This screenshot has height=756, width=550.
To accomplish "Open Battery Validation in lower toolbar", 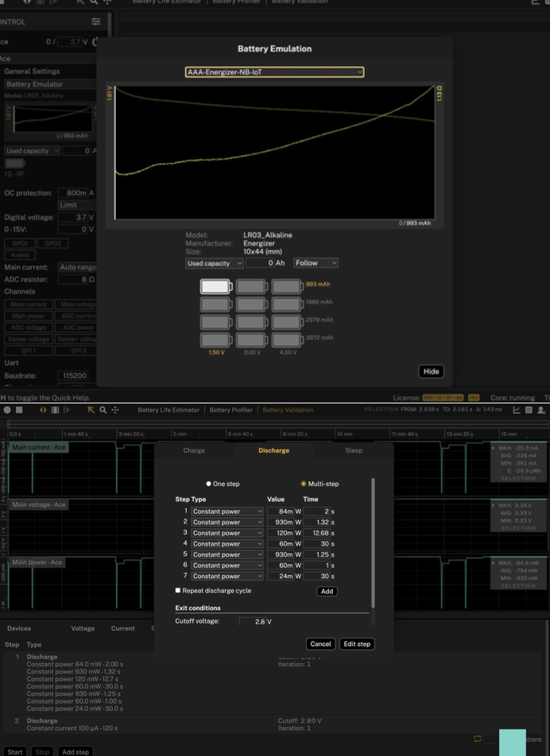I will click(x=288, y=410).
